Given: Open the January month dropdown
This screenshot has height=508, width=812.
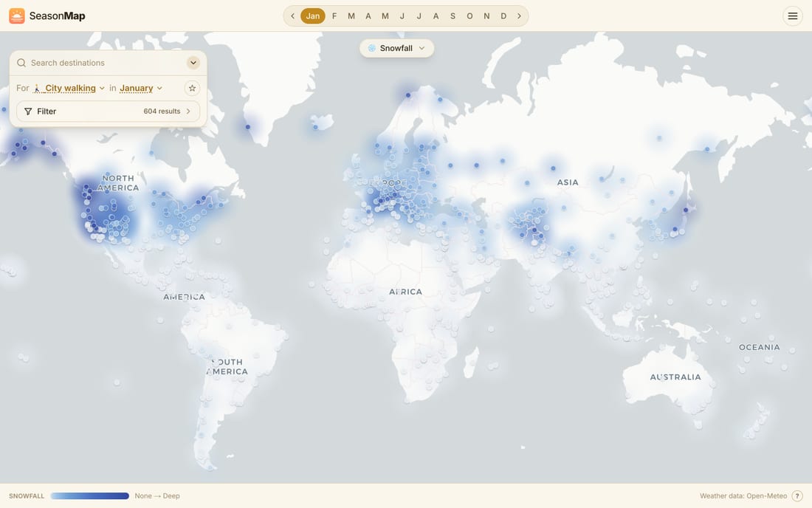Looking at the screenshot, I should point(141,88).
